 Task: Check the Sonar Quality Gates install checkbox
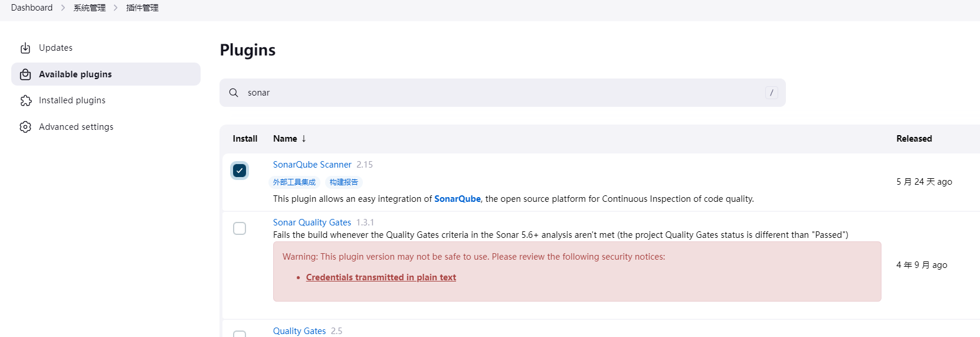tap(240, 228)
